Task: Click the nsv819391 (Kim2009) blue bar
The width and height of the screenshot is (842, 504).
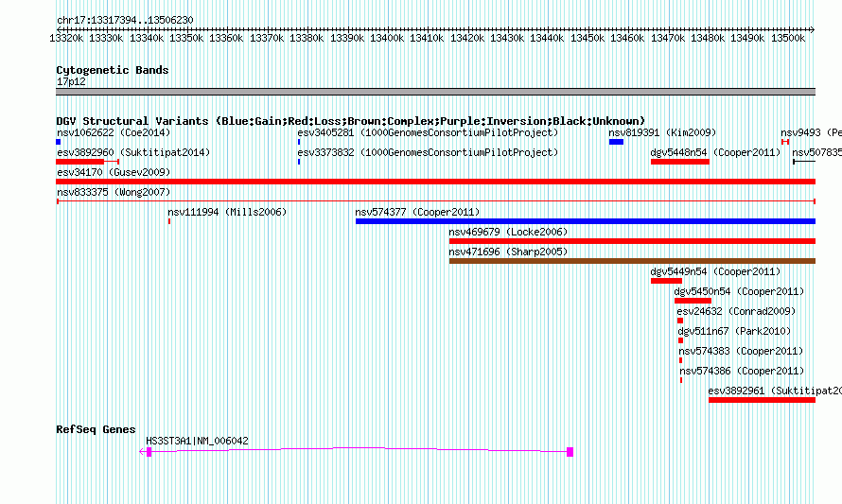Action: tap(616, 142)
